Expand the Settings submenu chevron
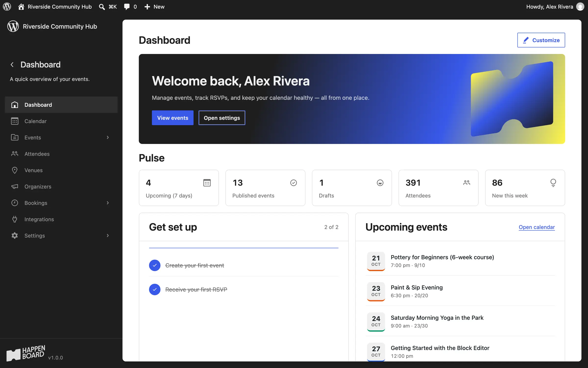 click(x=108, y=236)
